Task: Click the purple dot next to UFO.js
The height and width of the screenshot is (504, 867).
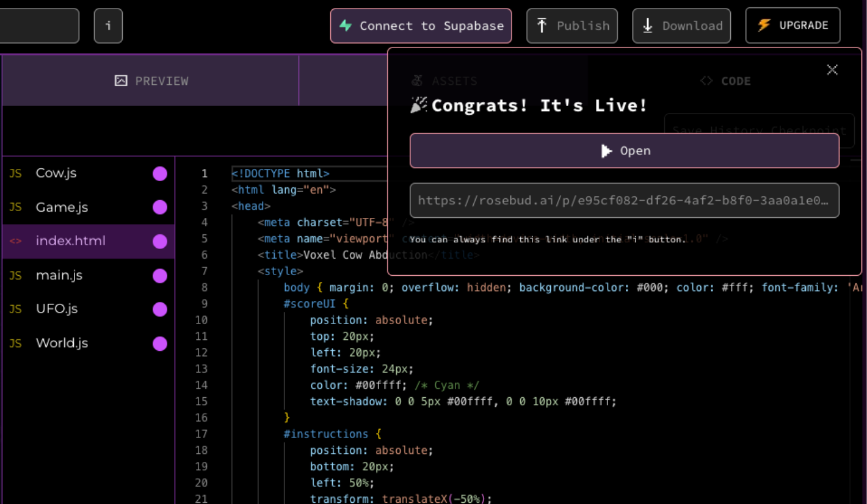Action: tap(160, 309)
